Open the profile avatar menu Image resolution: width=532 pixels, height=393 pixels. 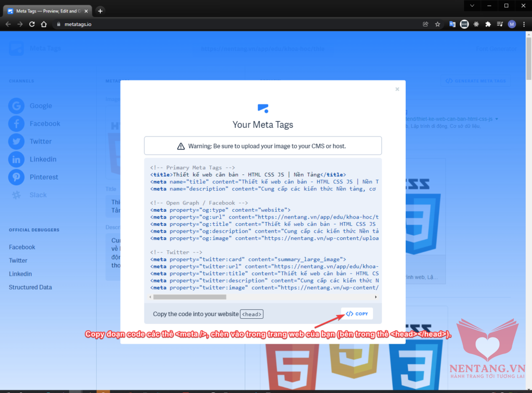[512, 24]
